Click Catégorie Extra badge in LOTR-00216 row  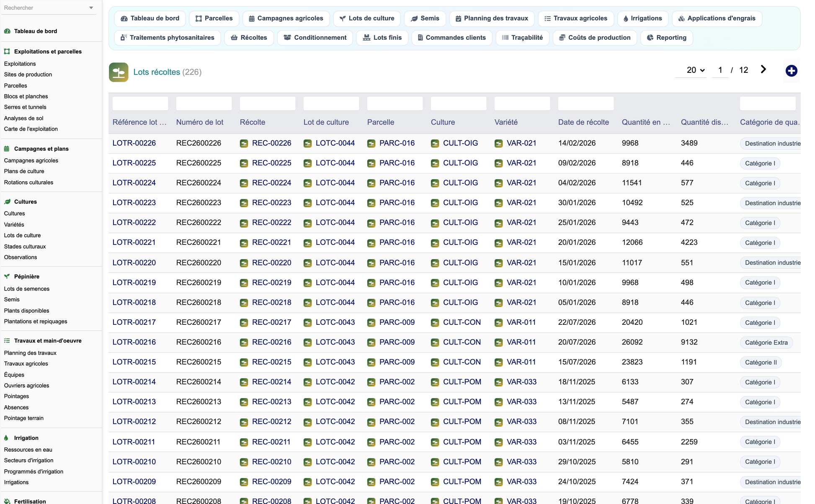pos(766,342)
